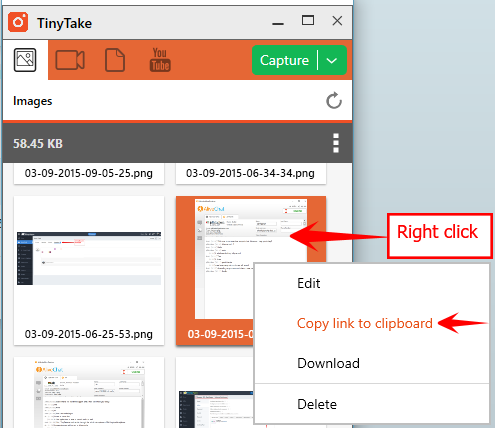
Task: Click the TinyTake logo icon
Action: [18, 22]
